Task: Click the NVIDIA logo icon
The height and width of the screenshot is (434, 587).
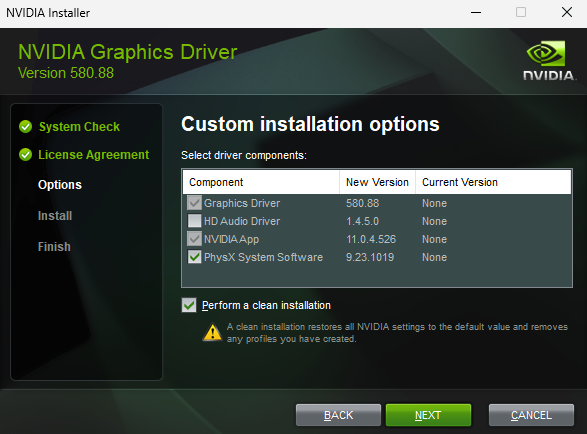Action: click(549, 61)
